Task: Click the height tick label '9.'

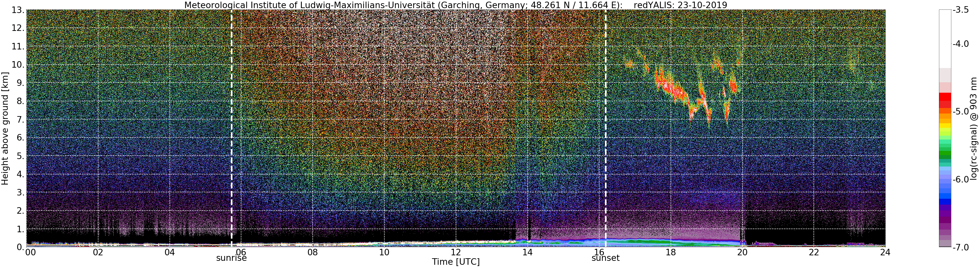Action: click(20, 83)
